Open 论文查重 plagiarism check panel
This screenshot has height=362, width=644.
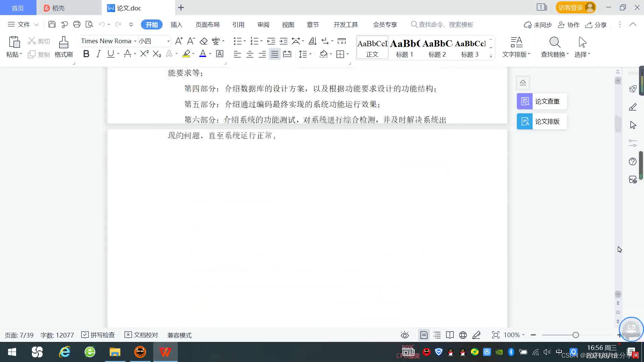point(541,101)
